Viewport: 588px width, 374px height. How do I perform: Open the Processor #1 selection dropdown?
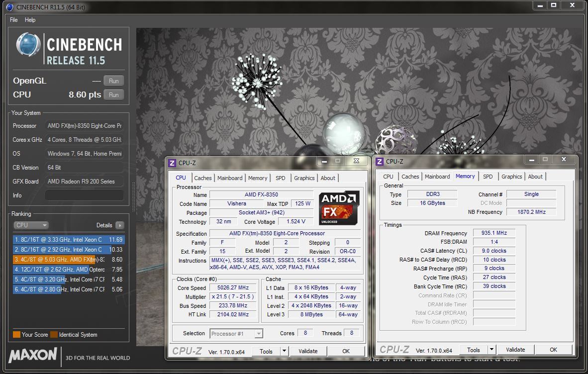(x=236, y=334)
